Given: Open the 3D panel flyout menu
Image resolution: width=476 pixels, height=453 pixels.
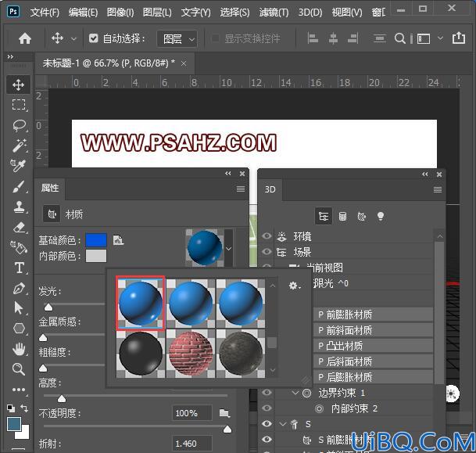Looking at the screenshot, I should 438,189.
